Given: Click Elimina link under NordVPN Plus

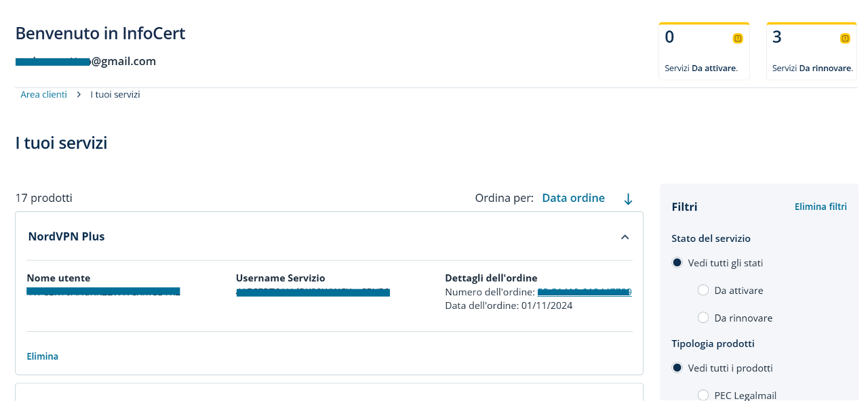Looking at the screenshot, I should 42,356.
